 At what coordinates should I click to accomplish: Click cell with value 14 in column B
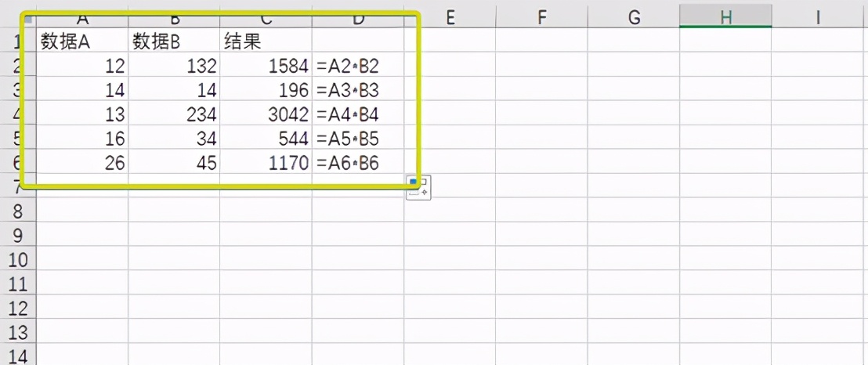coord(174,90)
